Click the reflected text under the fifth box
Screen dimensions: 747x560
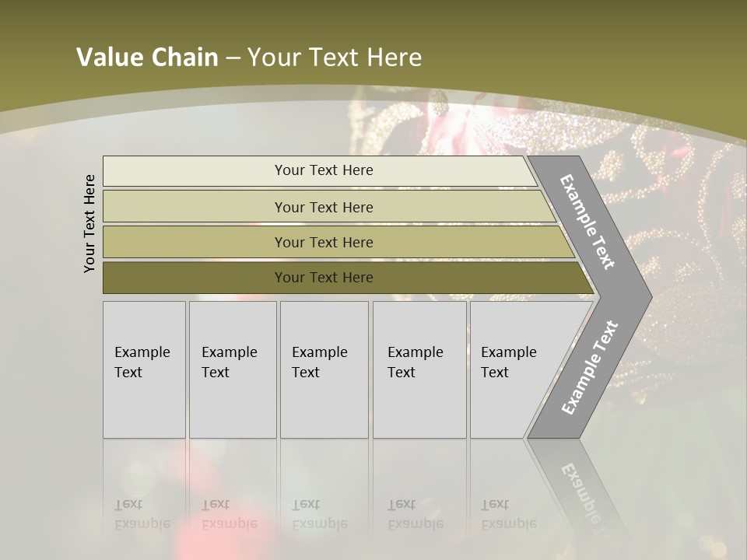pyautogui.click(x=509, y=514)
